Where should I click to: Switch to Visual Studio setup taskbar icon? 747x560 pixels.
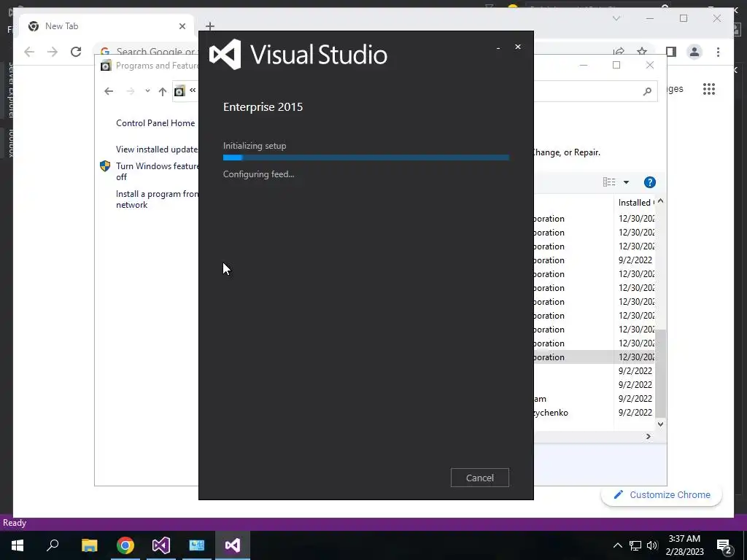click(x=233, y=545)
